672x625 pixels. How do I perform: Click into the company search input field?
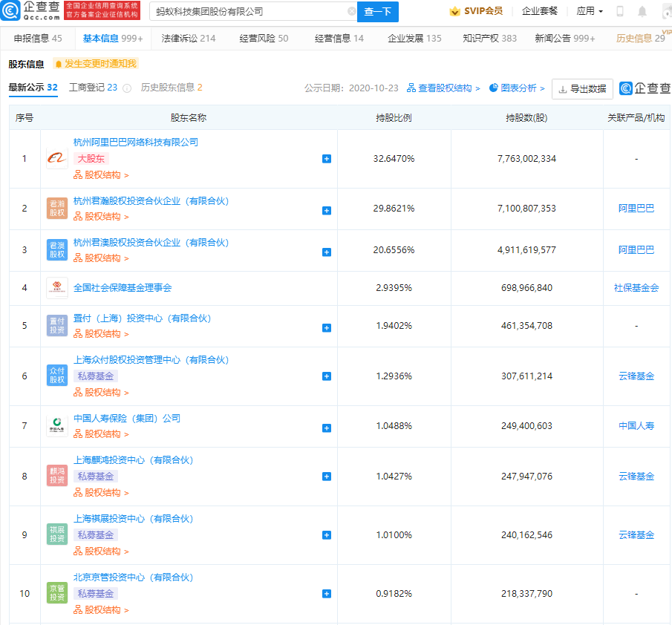[245, 12]
